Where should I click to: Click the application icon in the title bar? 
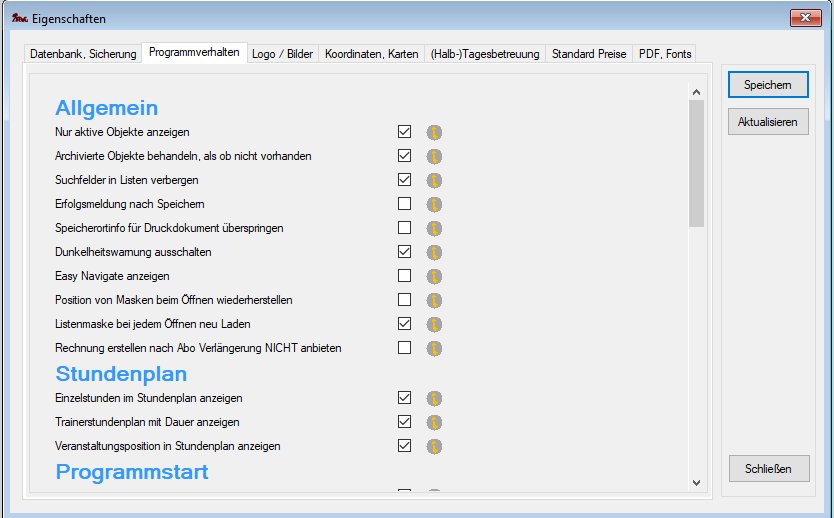pyautogui.click(x=17, y=18)
